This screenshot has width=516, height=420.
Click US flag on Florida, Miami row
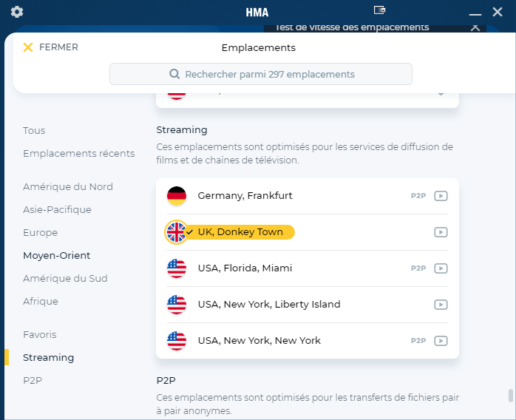coord(177,268)
